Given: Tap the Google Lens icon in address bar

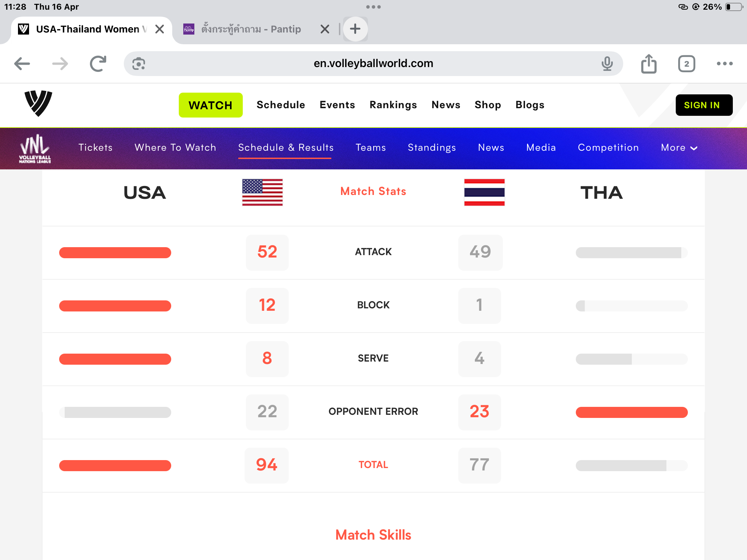Looking at the screenshot, I should point(139,64).
